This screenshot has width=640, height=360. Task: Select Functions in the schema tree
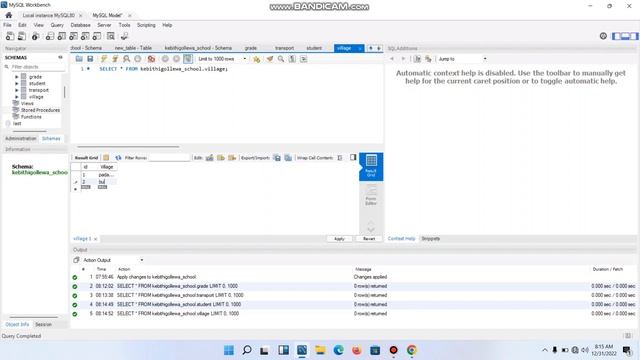pyautogui.click(x=31, y=117)
